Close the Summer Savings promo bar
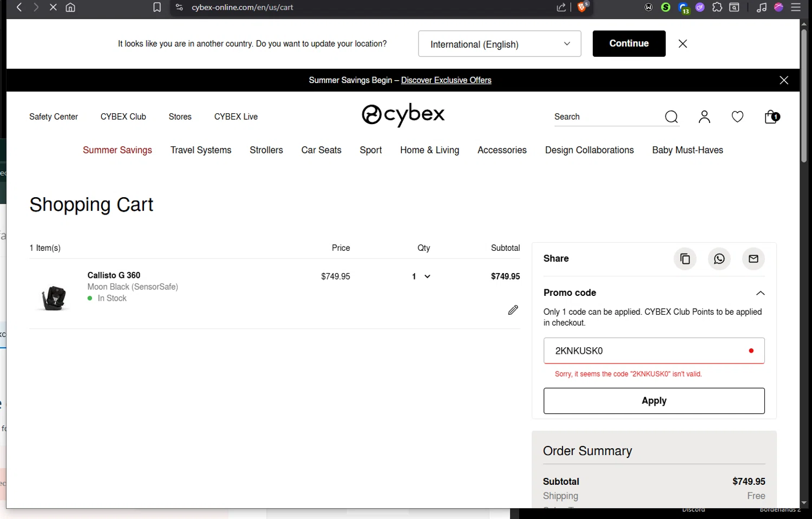This screenshot has width=812, height=519. 784,80
